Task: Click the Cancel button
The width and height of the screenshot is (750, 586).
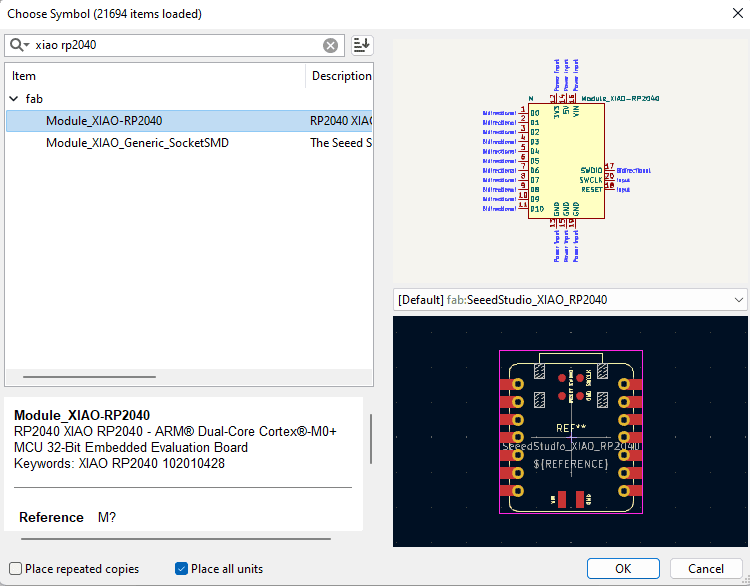Action: pyautogui.click(x=706, y=568)
